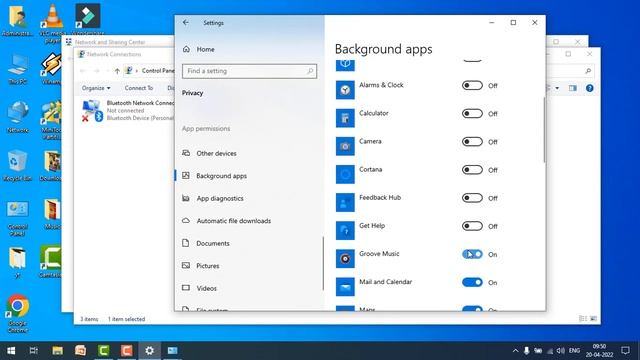Open Google Chrome desktop shortcut
This screenshot has width=640, height=360.
tap(18, 313)
